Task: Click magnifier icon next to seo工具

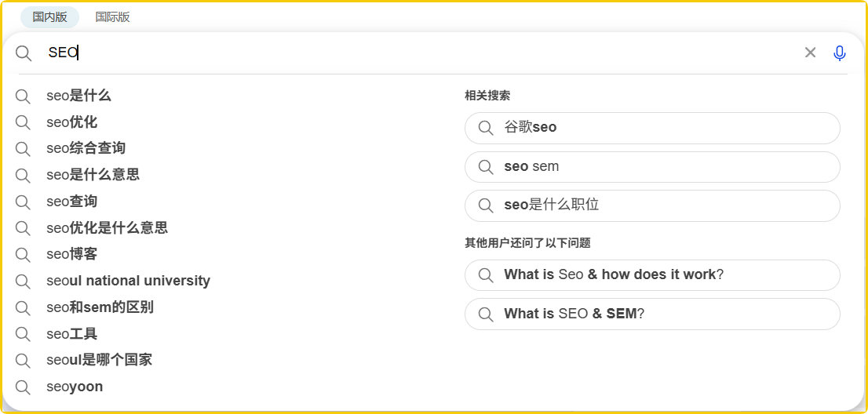Action: [x=23, y=335]
